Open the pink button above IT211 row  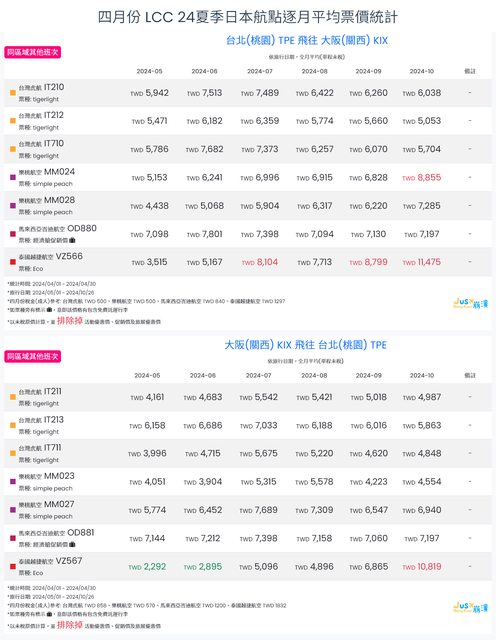click(33, 356)
